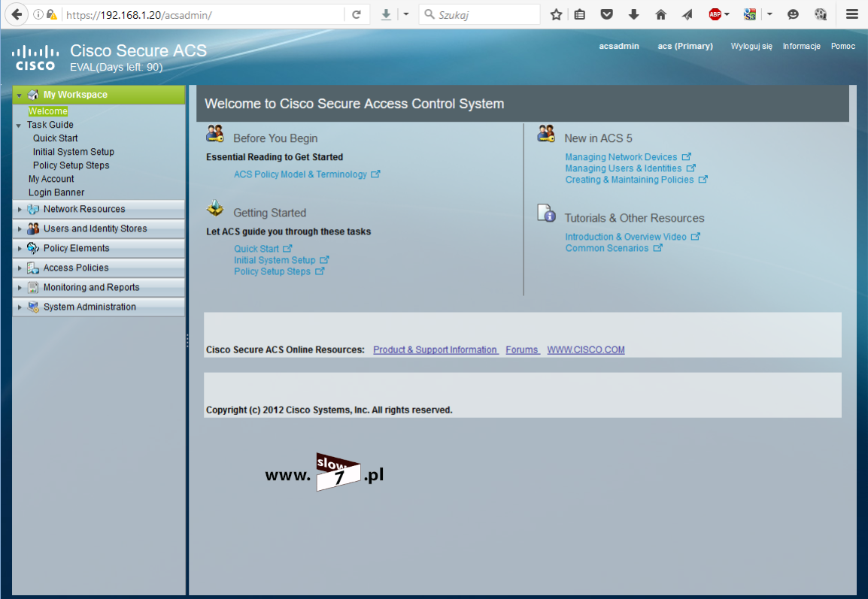The height and width of the screenshot is (599, 868).
Task: Open the browser downloads panel arrow
Action: coord(634,15)
